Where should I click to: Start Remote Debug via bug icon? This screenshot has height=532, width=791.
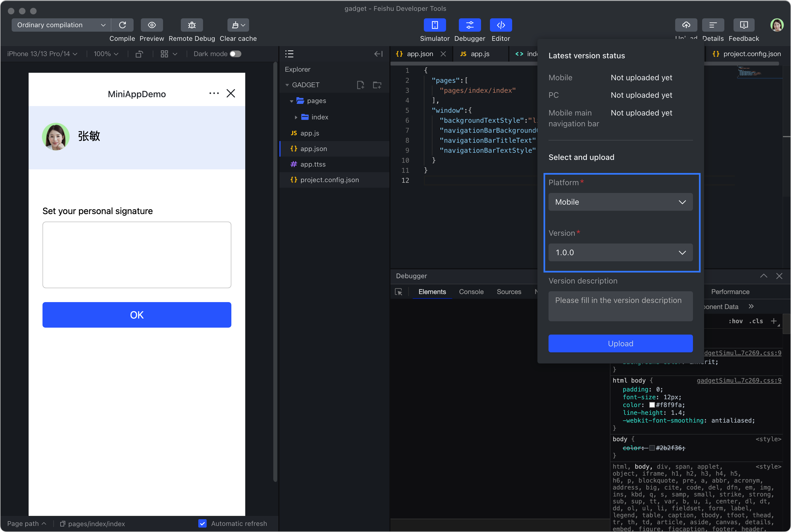(x=192, y=25)
